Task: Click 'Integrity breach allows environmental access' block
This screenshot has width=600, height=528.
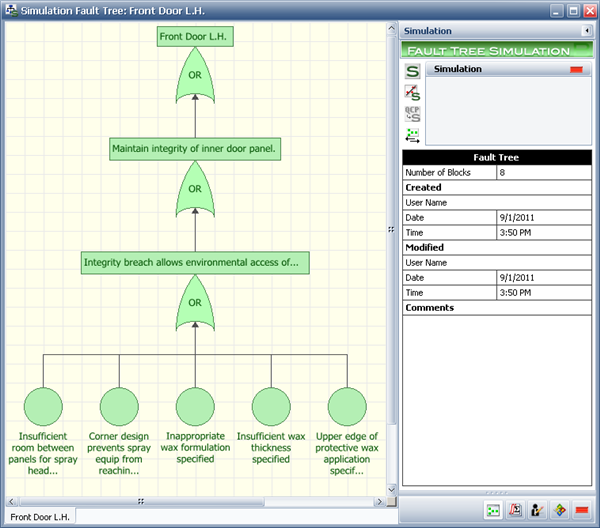Action: point(195,263)
